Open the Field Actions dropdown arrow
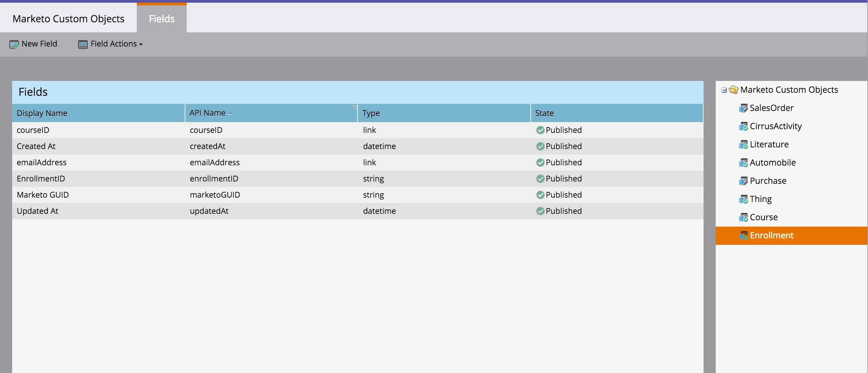 point(141,45)
